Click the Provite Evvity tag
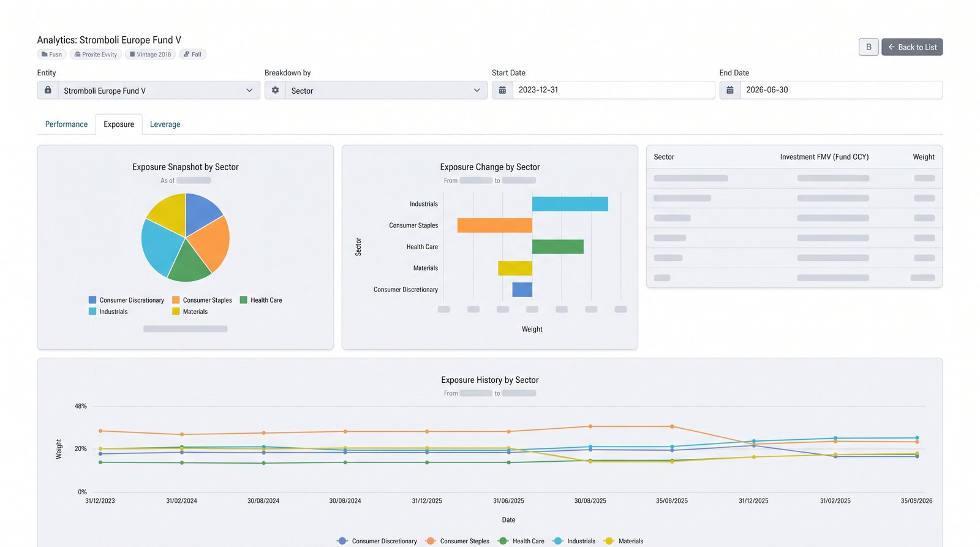Image resolution: width=980 pixels, height=547 pixels. point(96,55)
